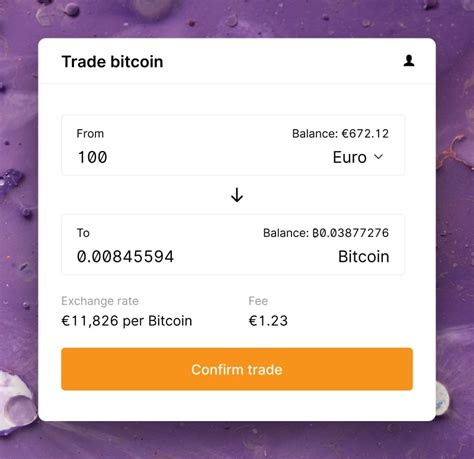Image resolution: width=474 pixels, height=459 pixels.
Task: Click the To label
Action: click(83, 233)
